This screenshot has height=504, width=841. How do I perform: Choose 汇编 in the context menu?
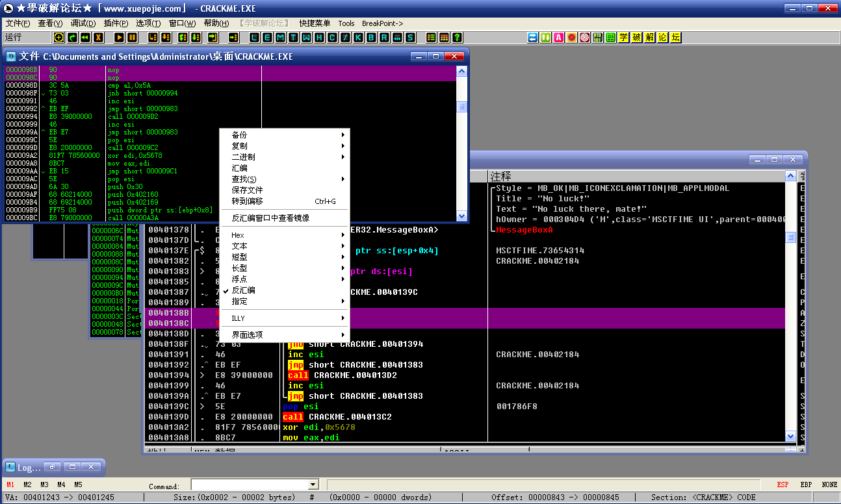(x=285, y=168)
